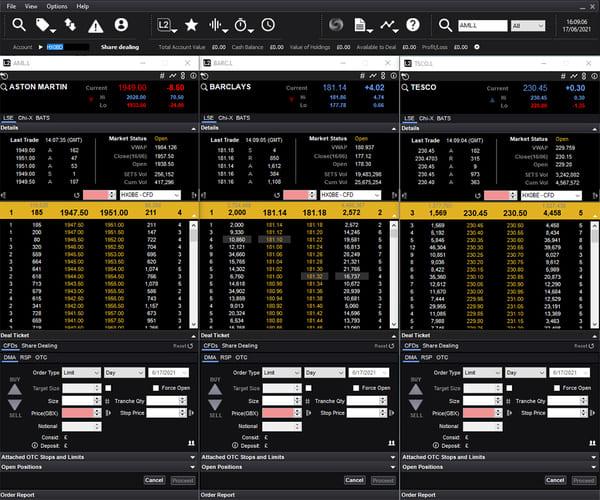Click the magnifier next to TESCO name
The width and height of the screenshot is (600, 500).
pos(405,88)
